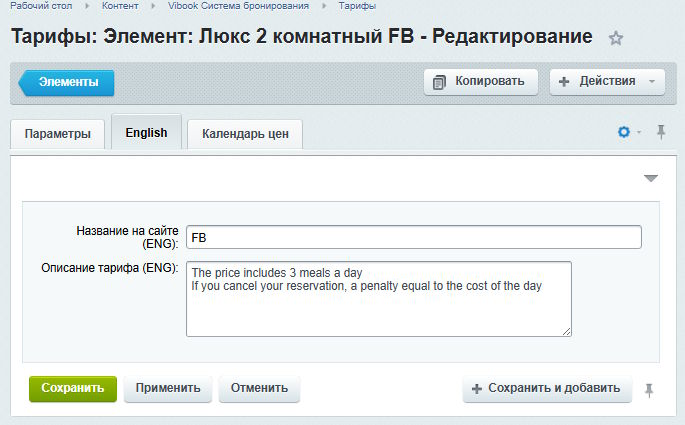The image size is (685, 425).
Task: Click the textarea resize handle corner
Action: (566, 331)
